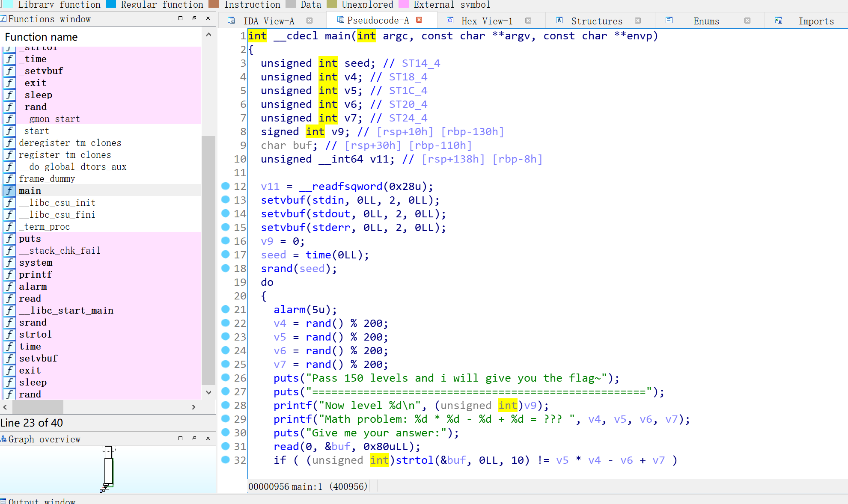
Task: Switch to the Structures tab
Action: click(596, 21)
